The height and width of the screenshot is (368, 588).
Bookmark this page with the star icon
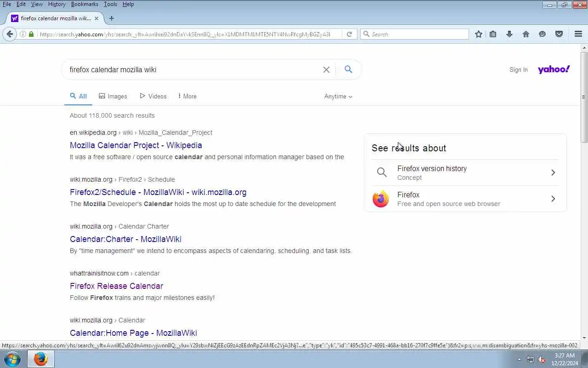coord(479,34)
